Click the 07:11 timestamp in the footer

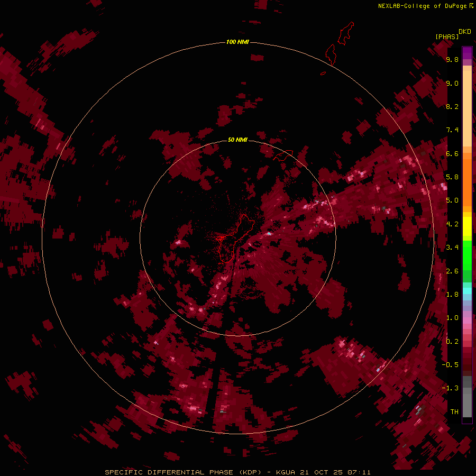coord(359,472)
